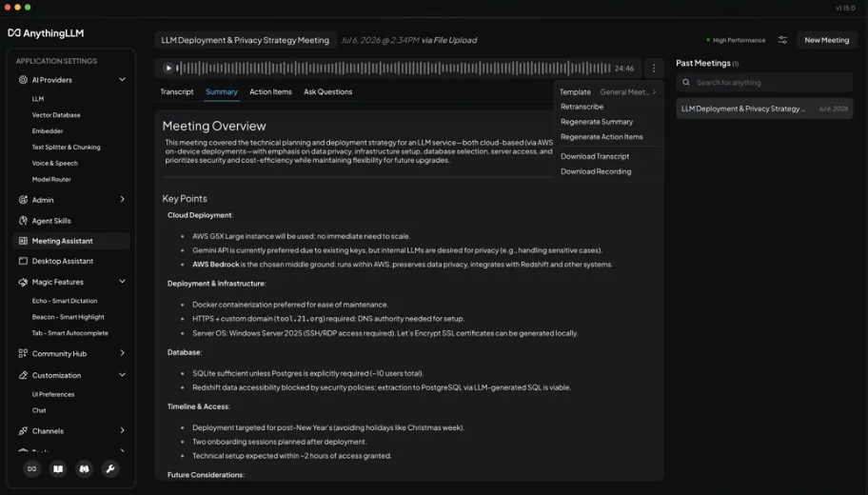Open Text Splitter & Chunking settings
Viewport: 868px width, 495px height.
(66, 147)
